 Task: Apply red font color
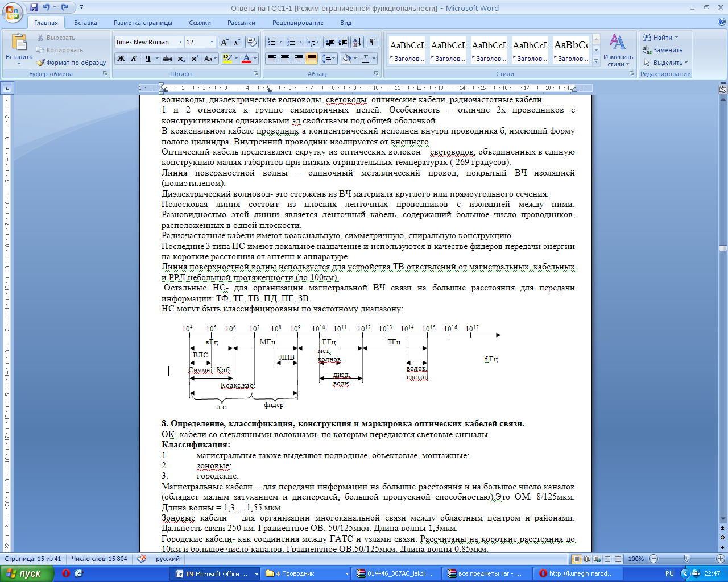(246, 59)
